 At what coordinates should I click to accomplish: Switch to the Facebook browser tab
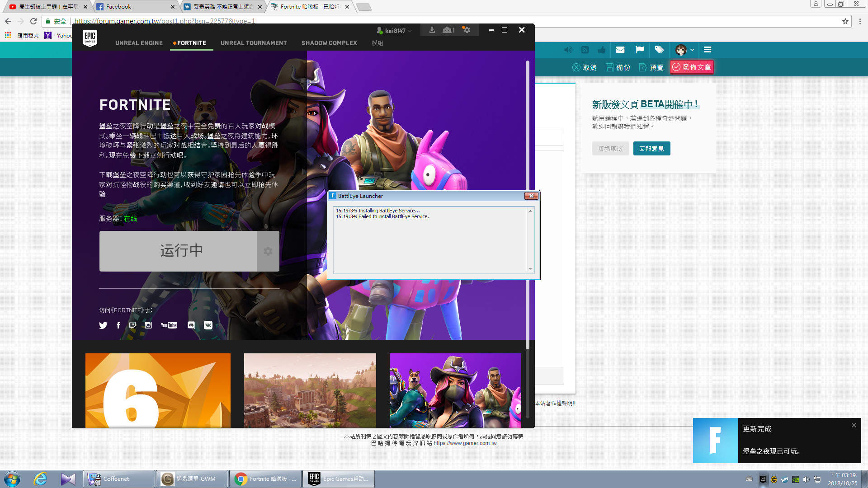click(x=136, y=7)
